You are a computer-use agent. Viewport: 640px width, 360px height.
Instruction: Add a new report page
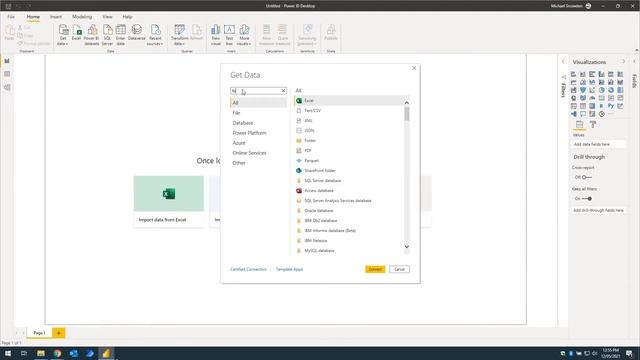(58, 333)
